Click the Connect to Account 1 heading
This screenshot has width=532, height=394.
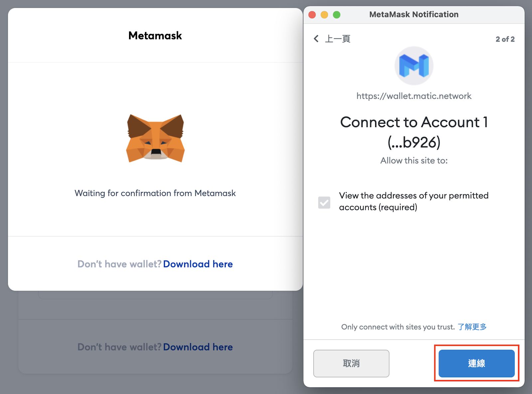414,132
